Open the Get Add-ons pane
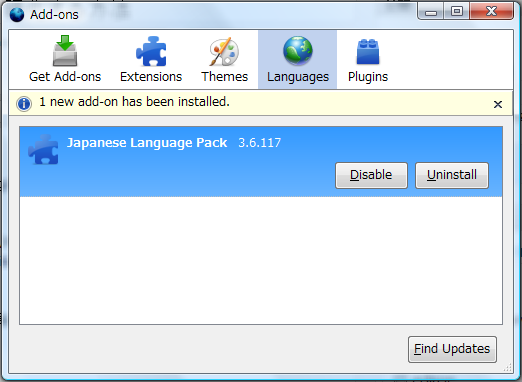 pyautogui.click(x=65, y=60)
